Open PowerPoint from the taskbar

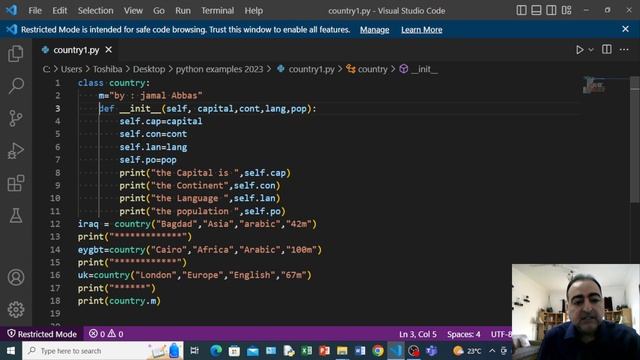[x=324, y=351]
